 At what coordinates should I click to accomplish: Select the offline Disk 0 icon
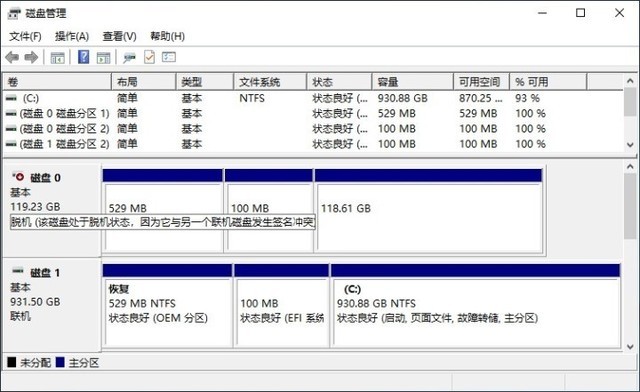click(x=18, y=177)
